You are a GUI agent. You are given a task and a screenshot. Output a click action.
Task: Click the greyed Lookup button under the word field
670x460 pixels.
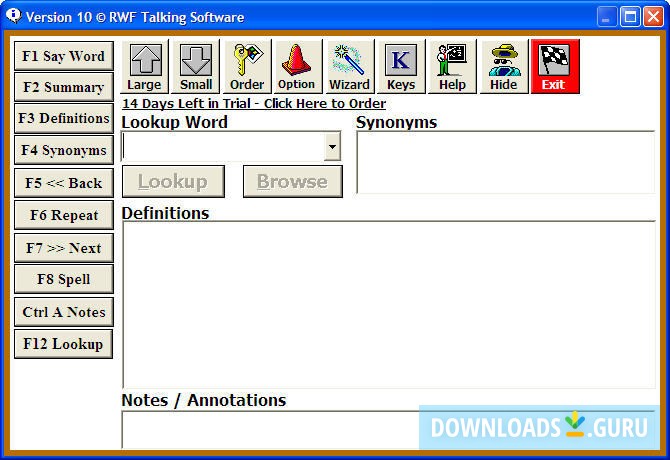tap(173, 182)
